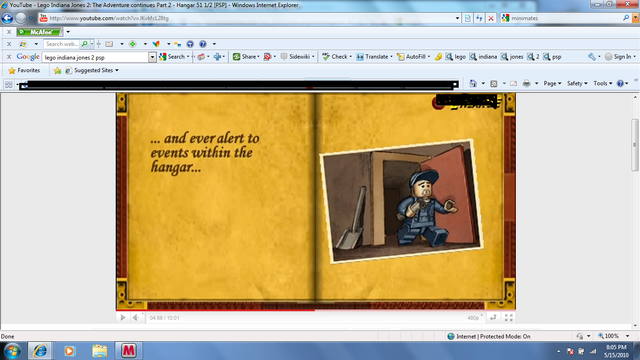Click the spell Check button
This screenshot has height=360, width=640.
click(x=335, y=57)
